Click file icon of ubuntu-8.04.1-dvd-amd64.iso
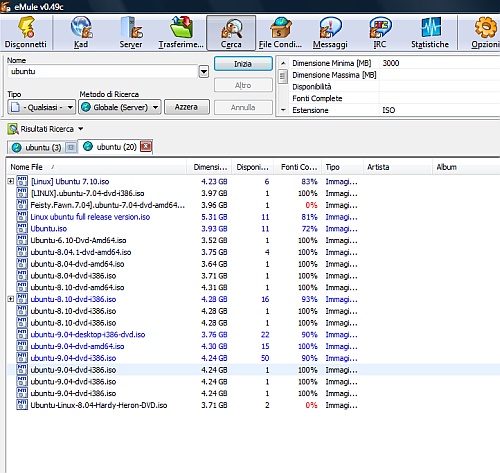500x473 pixels. 22,252
